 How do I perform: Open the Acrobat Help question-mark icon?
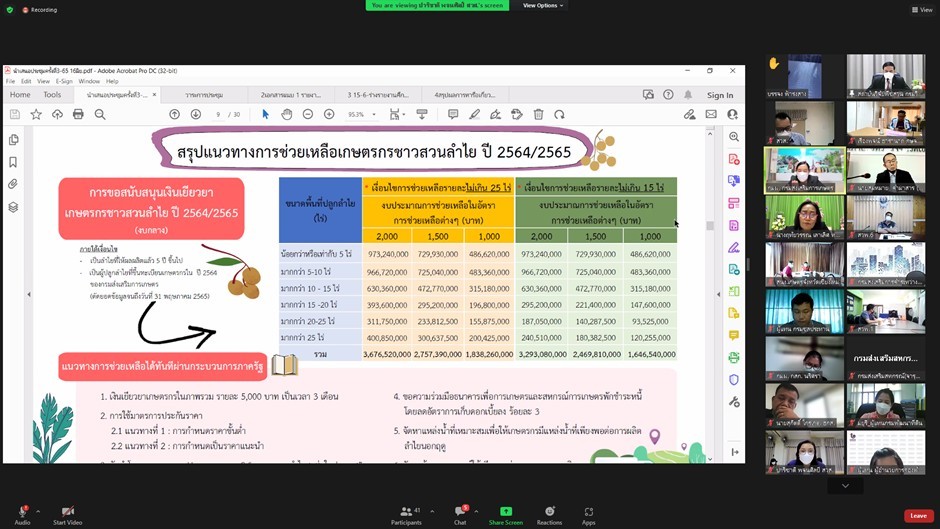[x=668, y=95]
